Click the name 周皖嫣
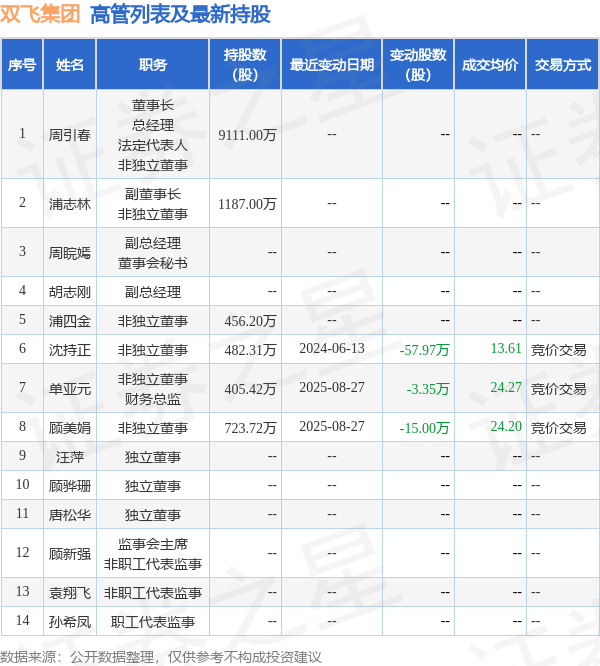This screenshot has width=600, height=666. point(70,253)
